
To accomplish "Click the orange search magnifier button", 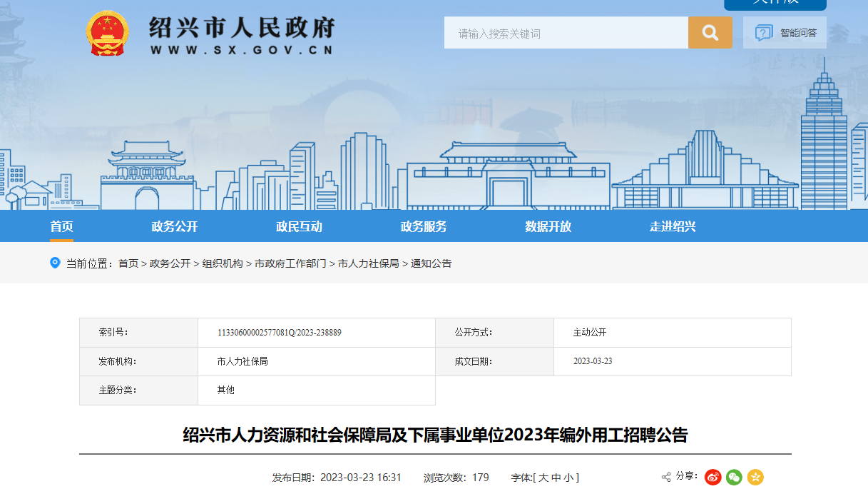I will [710, 33].
